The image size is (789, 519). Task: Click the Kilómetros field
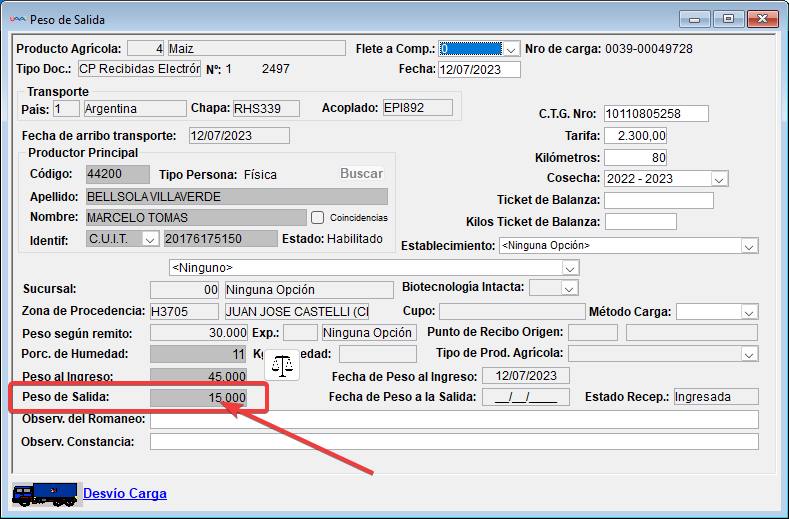[x=636, y=157]
